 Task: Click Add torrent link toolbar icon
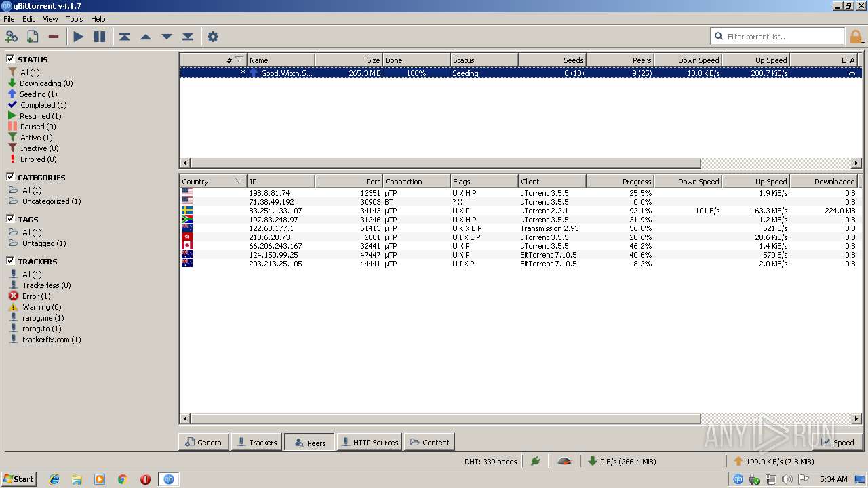pyautogui.click(x=12, y=37)
